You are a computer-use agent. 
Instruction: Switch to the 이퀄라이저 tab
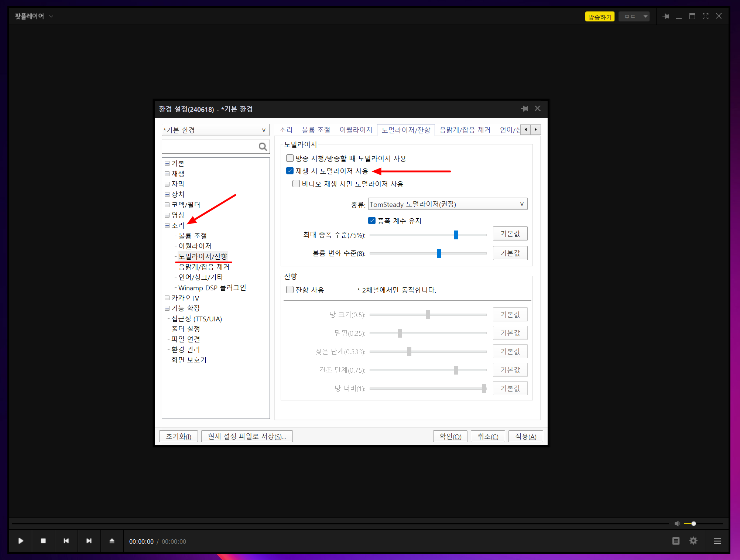click(356, 130)
